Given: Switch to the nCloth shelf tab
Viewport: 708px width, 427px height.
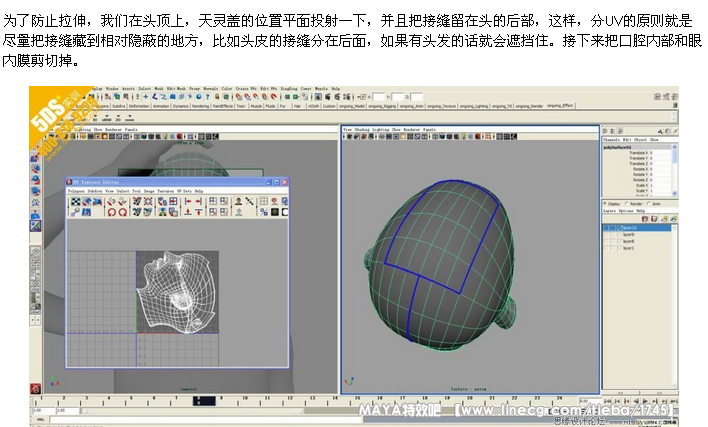Looking at the screenshot, I should pos(314,106).
